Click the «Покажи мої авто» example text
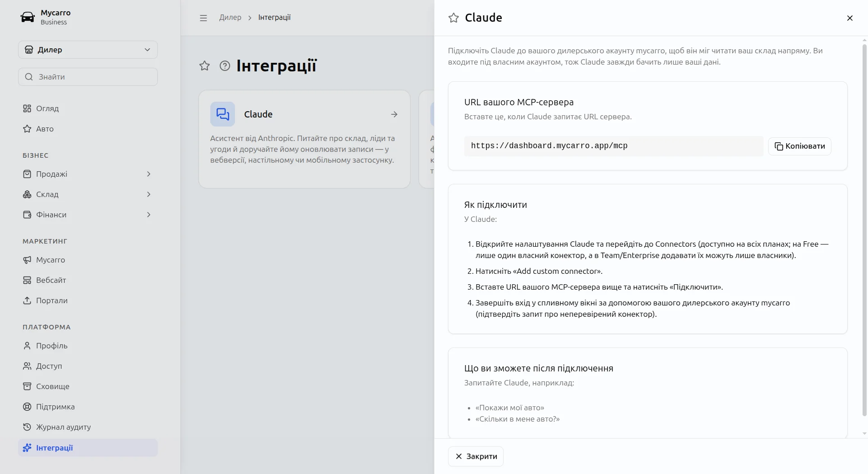868x474 pixels. coord(510,408)
